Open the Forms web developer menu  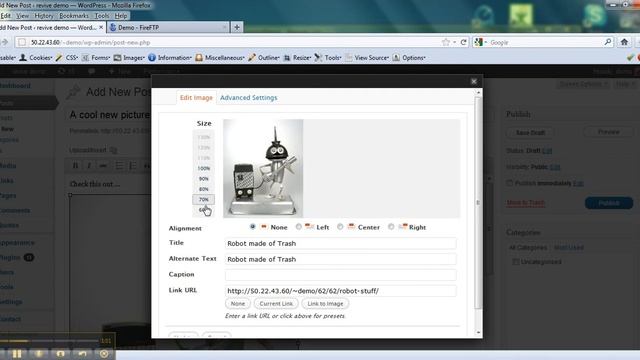point(96,58)
